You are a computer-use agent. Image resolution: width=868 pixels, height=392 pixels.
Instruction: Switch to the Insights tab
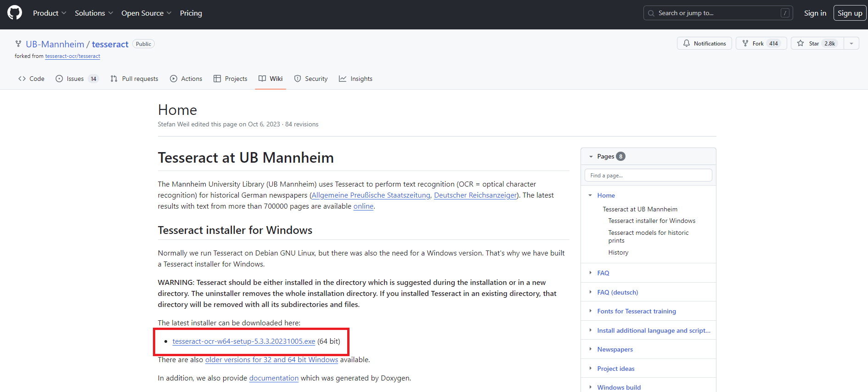[355, 79]
